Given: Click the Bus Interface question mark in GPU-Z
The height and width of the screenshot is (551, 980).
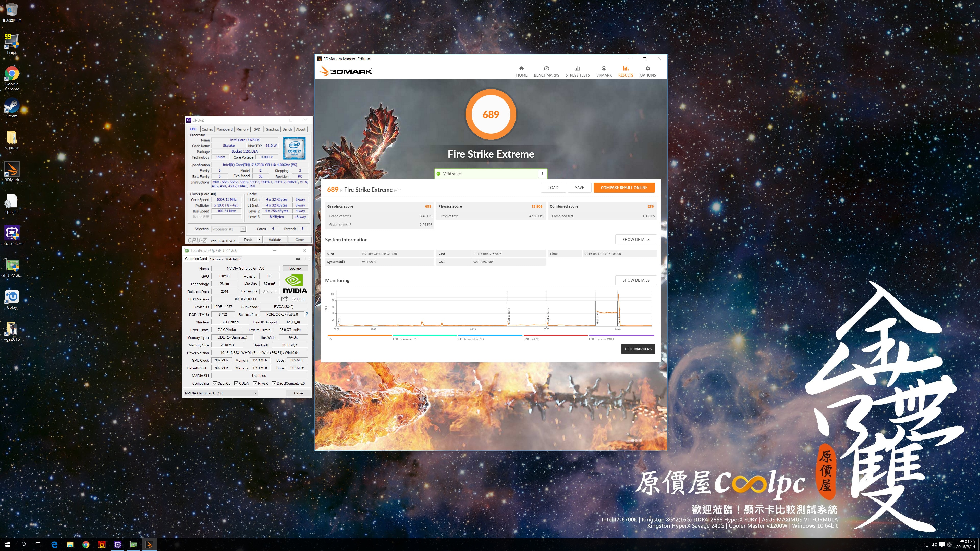Looking at the screenshot, I should pyautogui.click(x=307, y=315).
